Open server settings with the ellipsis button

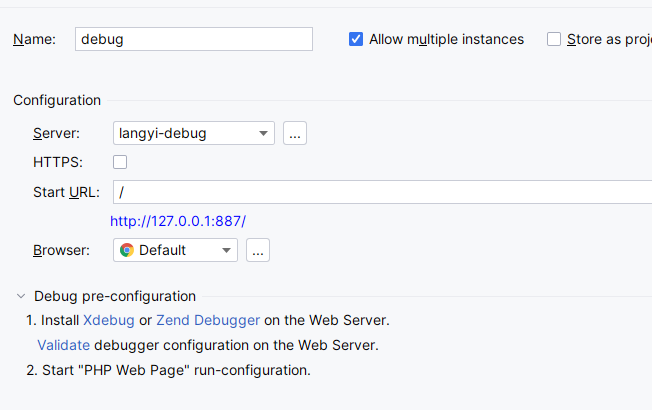[294, 133]
